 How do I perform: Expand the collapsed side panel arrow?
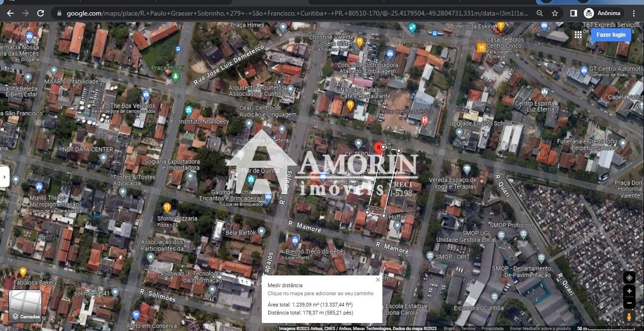coord(5,177)
